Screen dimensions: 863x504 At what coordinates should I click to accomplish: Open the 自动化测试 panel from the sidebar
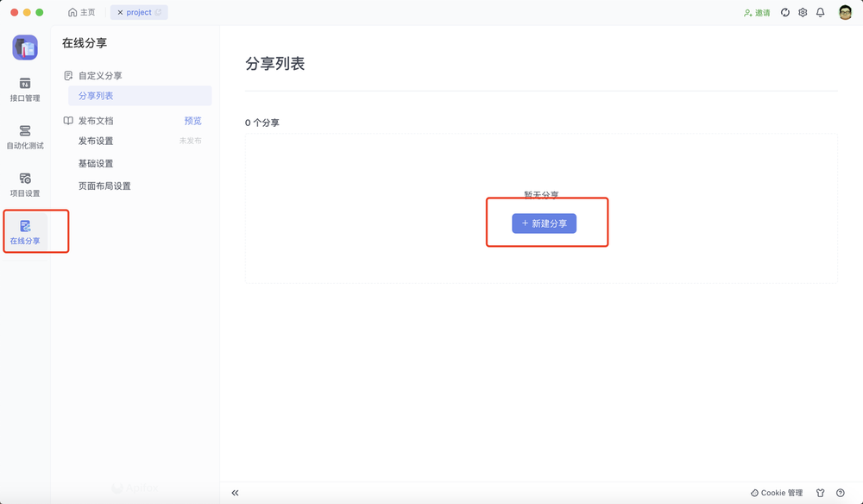25,138
